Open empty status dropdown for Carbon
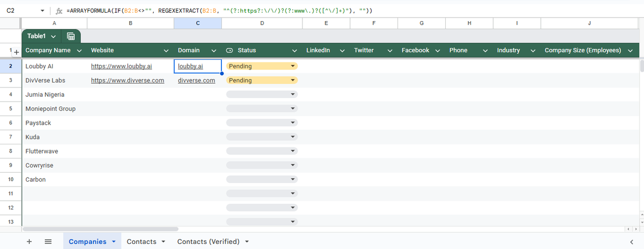644x249 pixels. pos(262,180)
